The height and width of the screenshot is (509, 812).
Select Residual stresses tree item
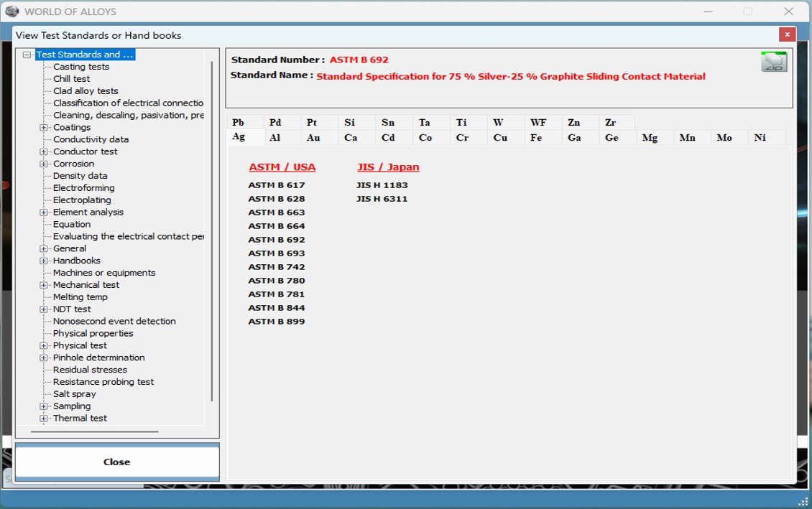coord(90,370)
